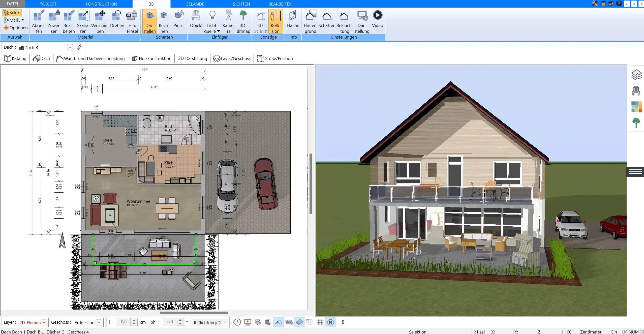Open the Fläche info tool

click(x=293, y=19)
